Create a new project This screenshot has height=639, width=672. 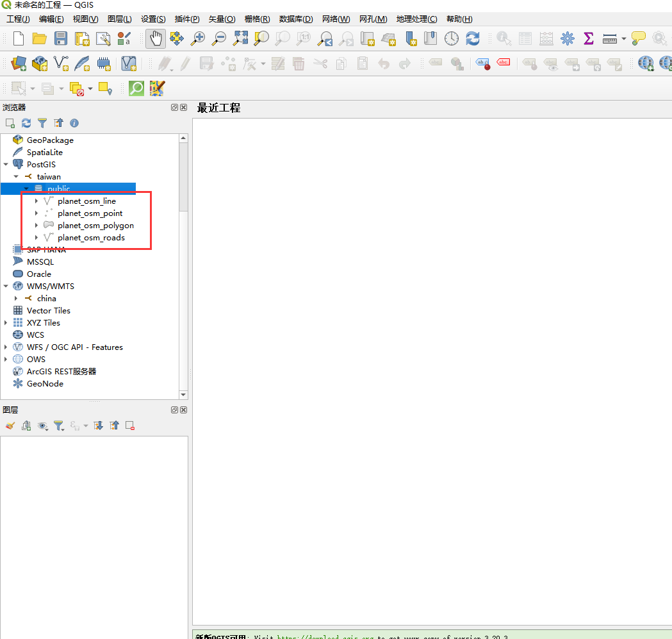pyautogui.click(x=17, y=38)
